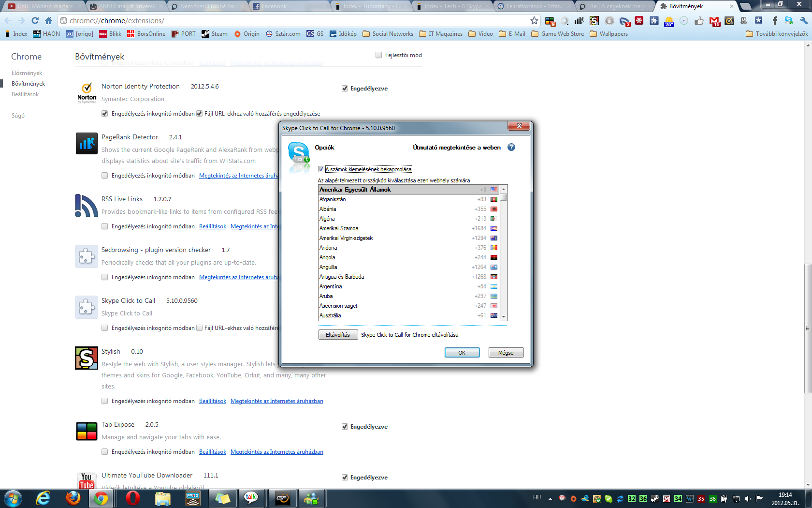
Task: Click the Stylish S icon in toolbar
Action: pos(594,21)
